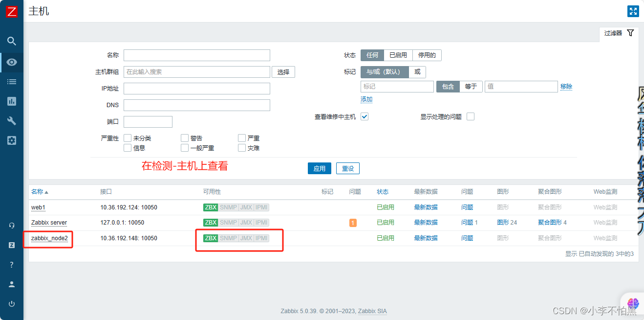This screenshot has width=644, height=320.
Task: Open User settings person icon
Action: tap(12, 284)
